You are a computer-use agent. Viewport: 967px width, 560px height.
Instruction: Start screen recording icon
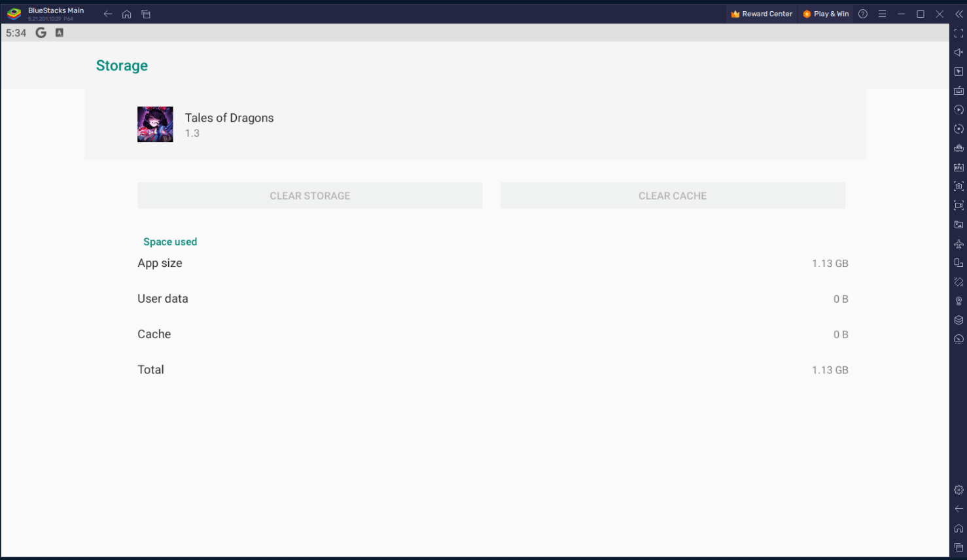click(958, 205)
